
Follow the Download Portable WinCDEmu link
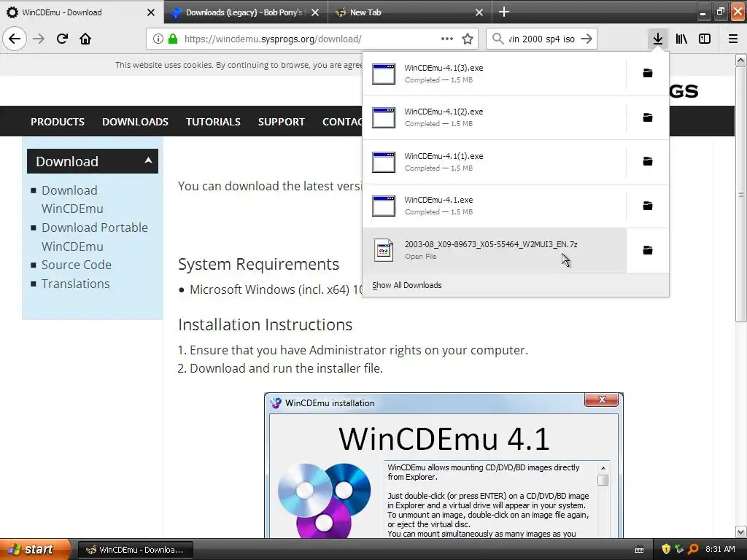coord(94,237)
